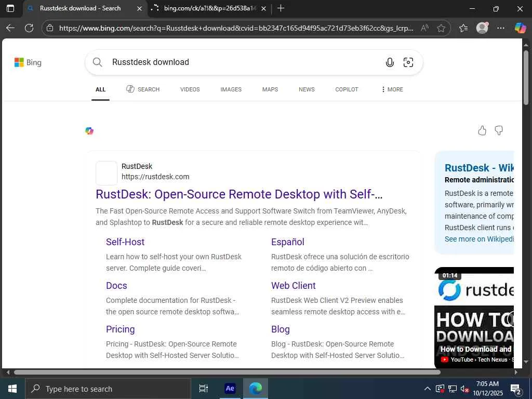
Task: Launch After Effects from taskbar
Action: [230, 389]
